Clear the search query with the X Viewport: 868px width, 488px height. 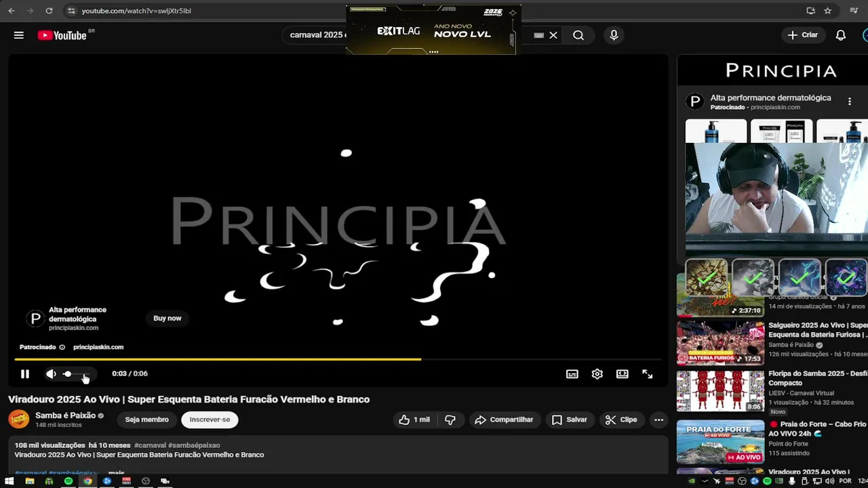click(553, 35)
